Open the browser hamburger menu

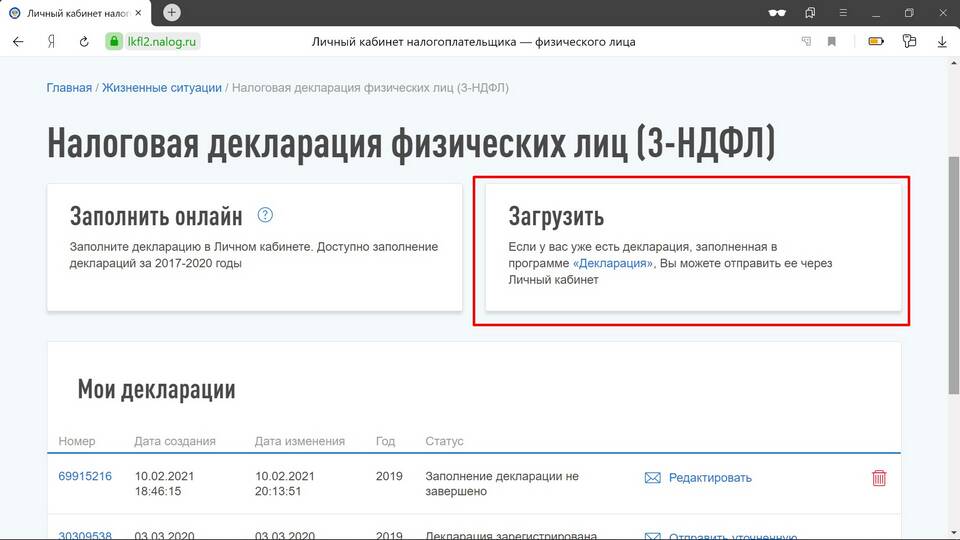click(843, 13)
